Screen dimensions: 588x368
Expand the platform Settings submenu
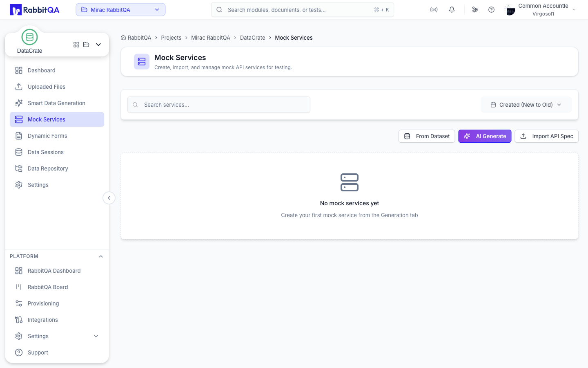pos(96,336)
